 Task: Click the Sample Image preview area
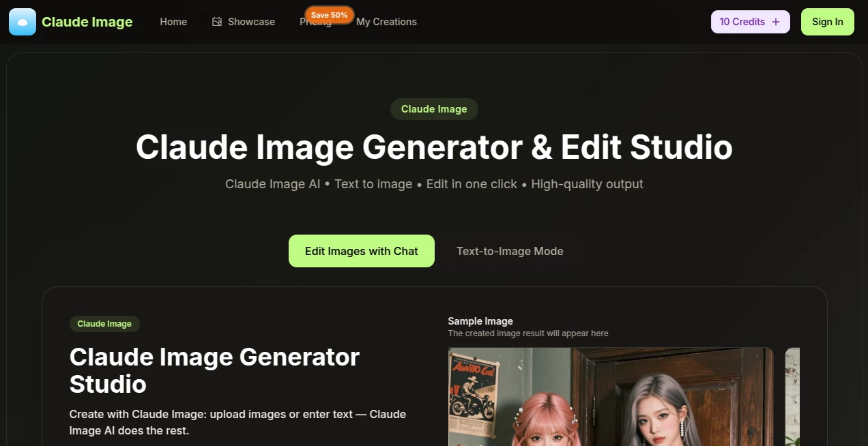[480, 321]
